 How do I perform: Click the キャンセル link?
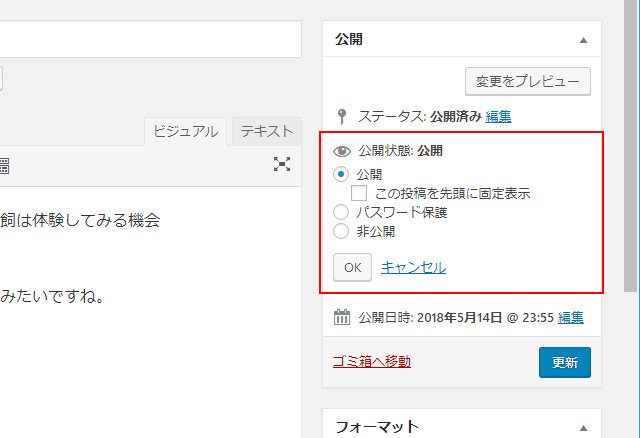(413, 267)
